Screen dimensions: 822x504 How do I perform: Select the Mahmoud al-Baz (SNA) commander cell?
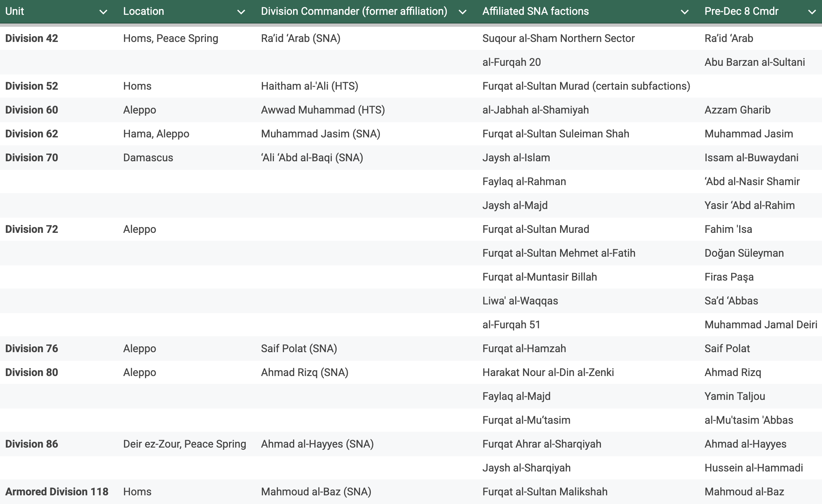tap(316, 492)
